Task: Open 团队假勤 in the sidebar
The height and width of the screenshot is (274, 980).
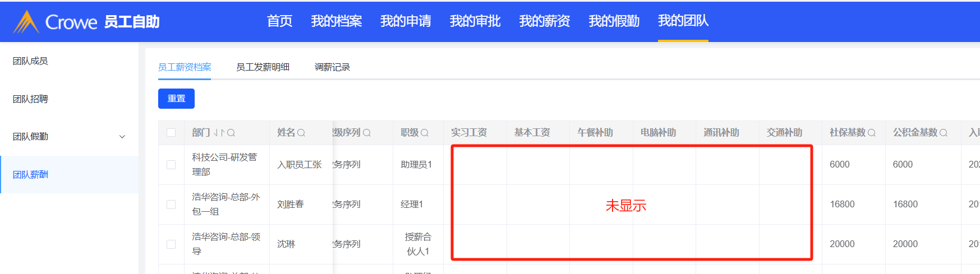Action: [x=30, y=137]
